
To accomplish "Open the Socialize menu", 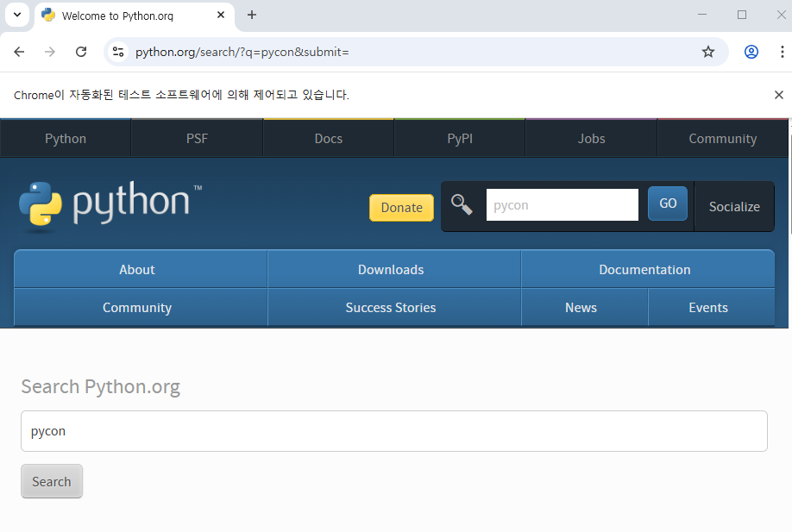I will point(734,206).
